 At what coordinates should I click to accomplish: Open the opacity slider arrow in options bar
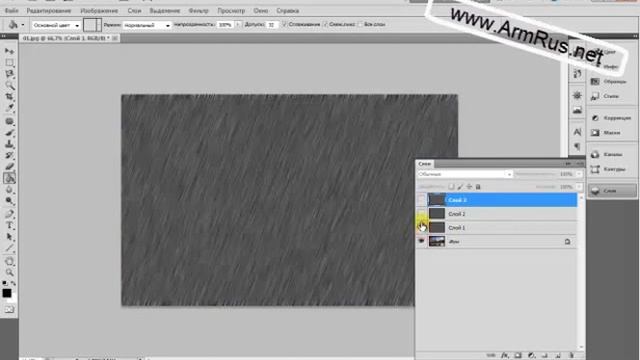click(238, 25)
